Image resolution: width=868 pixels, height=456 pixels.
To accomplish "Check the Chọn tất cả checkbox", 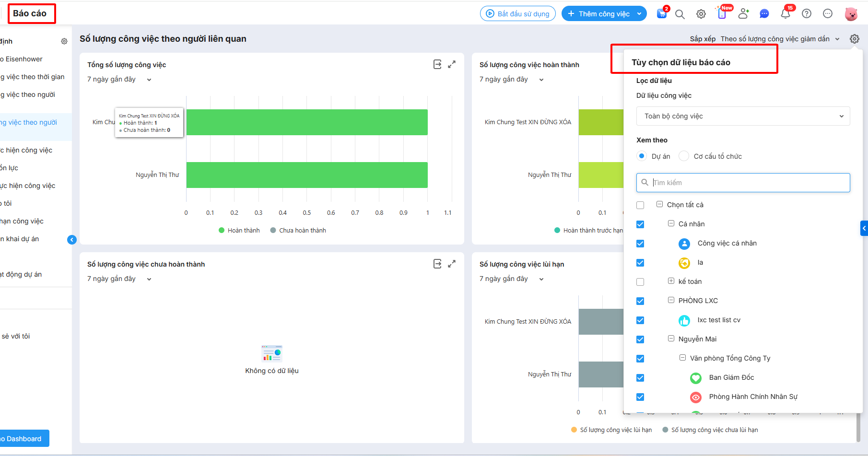I will (640, 205).
